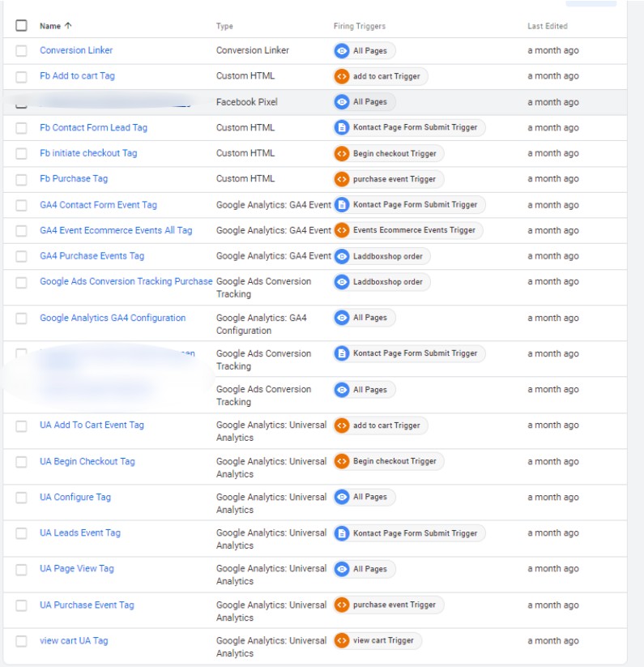Open the GA4 Purchase Events Tag

(x=92, y=255)
